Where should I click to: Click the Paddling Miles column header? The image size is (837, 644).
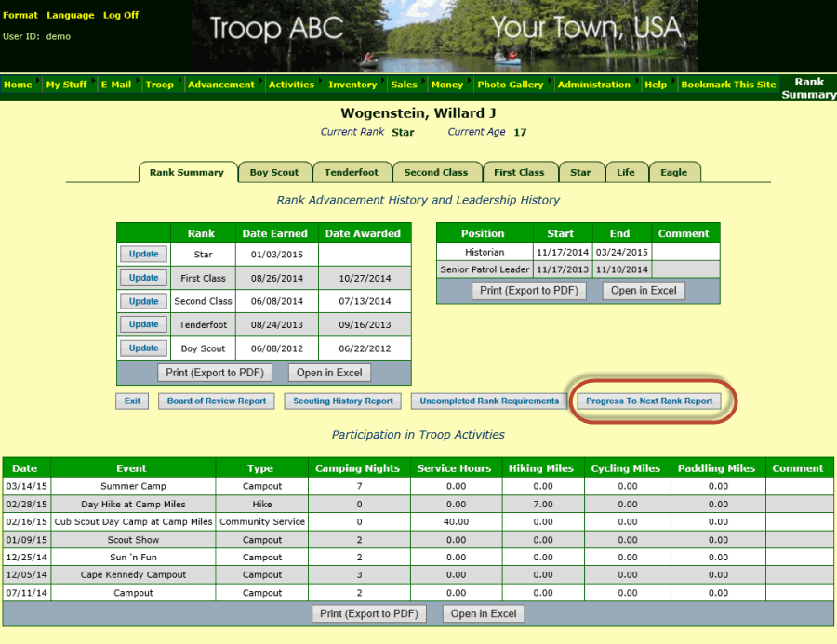tap(716, 468)
